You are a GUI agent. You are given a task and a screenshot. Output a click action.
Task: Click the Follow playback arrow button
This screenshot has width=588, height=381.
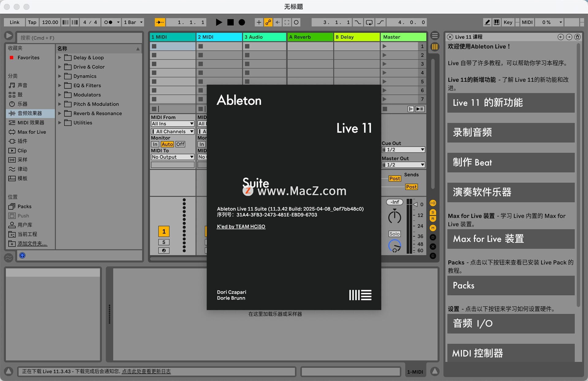point(160,22)
